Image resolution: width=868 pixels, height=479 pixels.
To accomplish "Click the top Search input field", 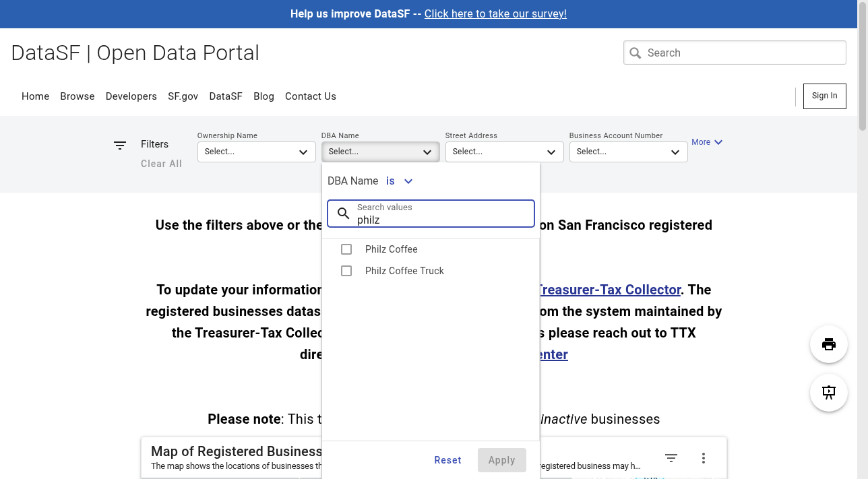I will [735, 53].
